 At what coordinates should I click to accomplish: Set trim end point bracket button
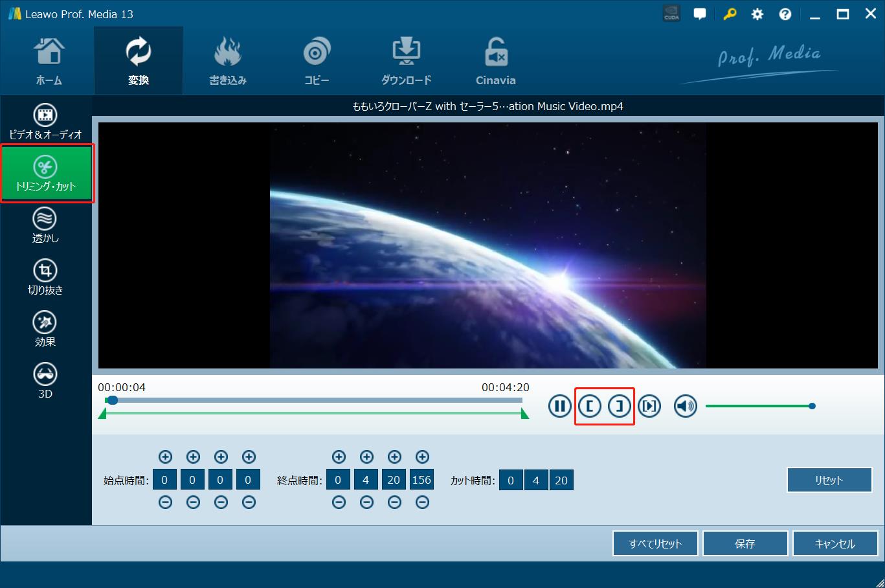pyautogui.click(x=620, y=406)
